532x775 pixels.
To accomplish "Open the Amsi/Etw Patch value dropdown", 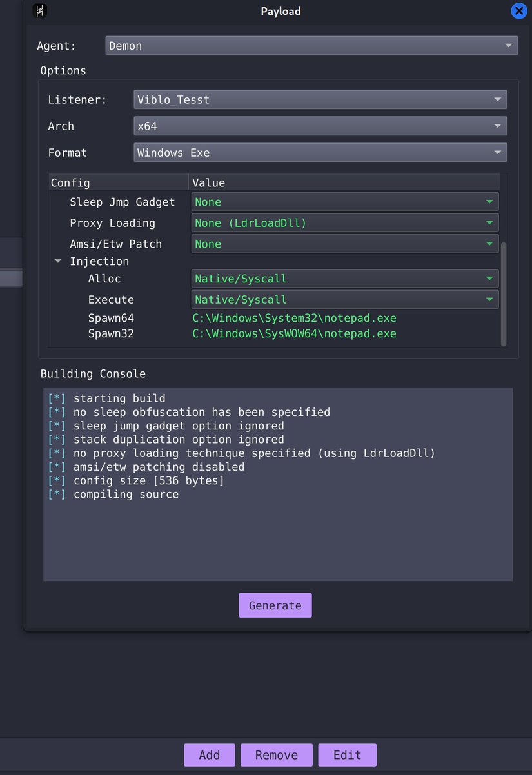I will [345, 244].
